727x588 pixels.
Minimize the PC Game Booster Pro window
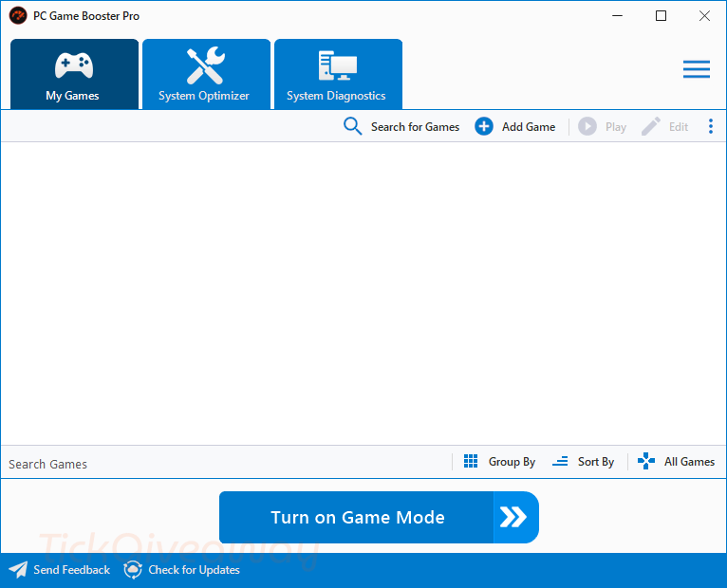[x=617, y=16]
